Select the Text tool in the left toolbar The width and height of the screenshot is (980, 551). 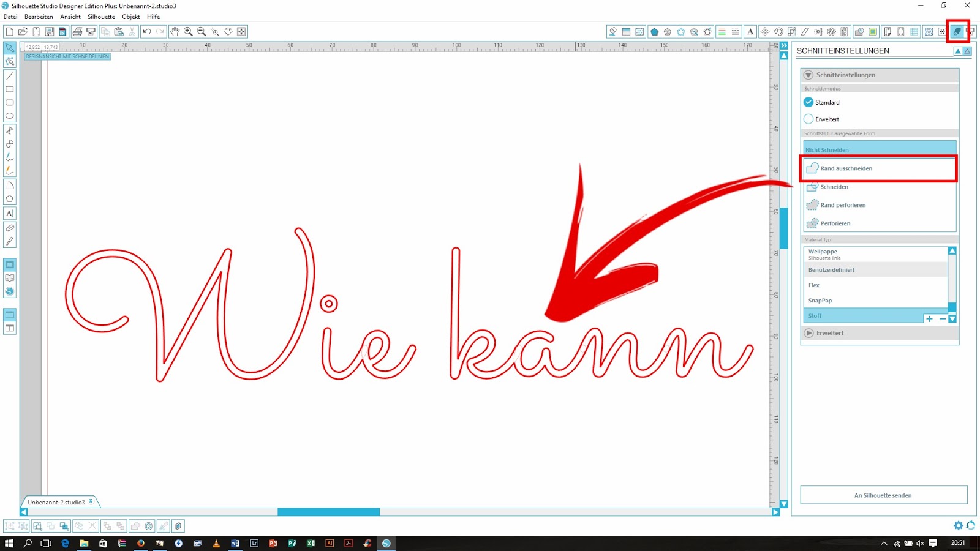pyautogui.click(x=10, y=213)
